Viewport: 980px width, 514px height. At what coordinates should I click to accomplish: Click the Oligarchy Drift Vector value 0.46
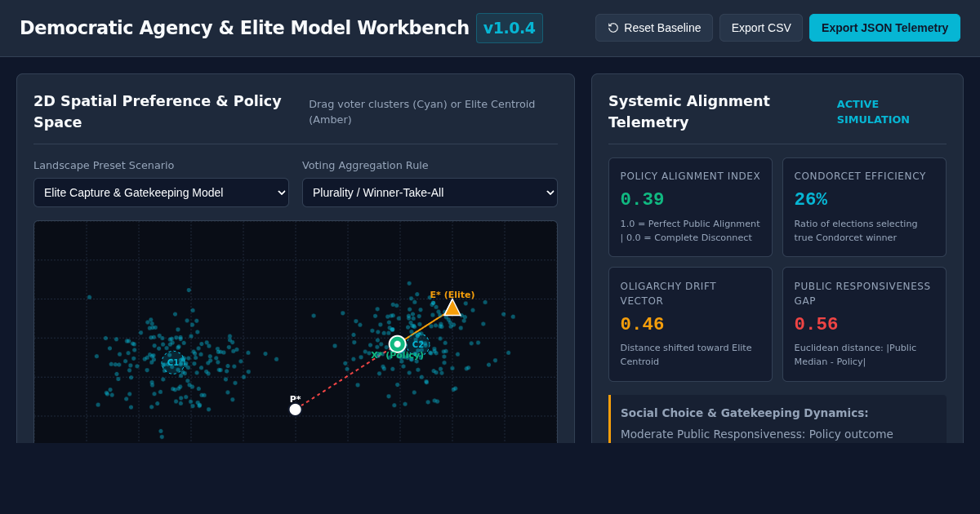coord(643,325)
